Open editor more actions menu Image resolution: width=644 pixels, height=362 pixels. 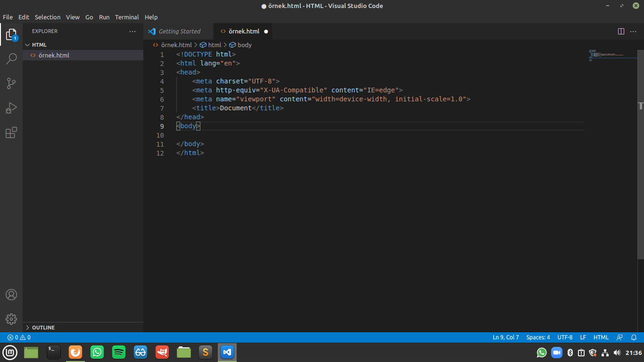tap(633, 31)
